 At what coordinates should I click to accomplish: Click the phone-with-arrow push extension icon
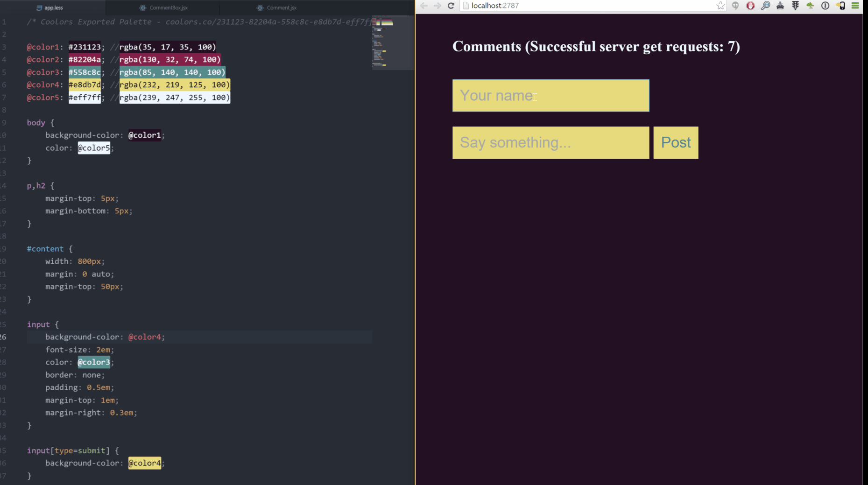840,6
